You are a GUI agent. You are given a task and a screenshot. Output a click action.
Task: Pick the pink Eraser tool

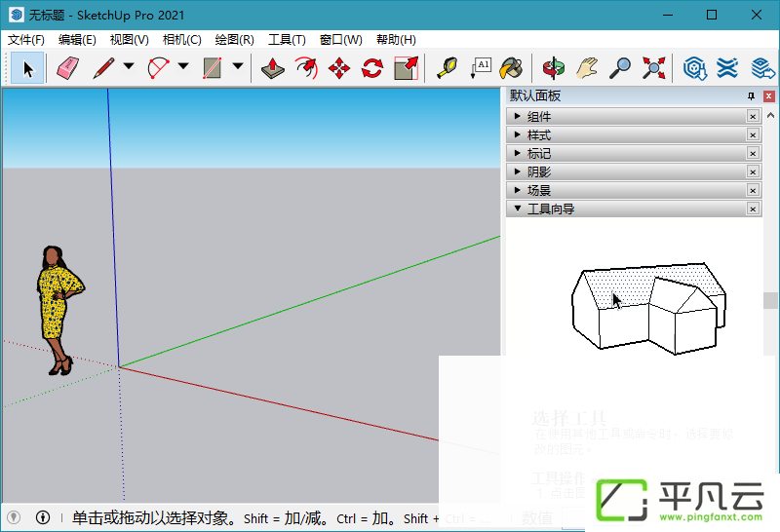67,68
